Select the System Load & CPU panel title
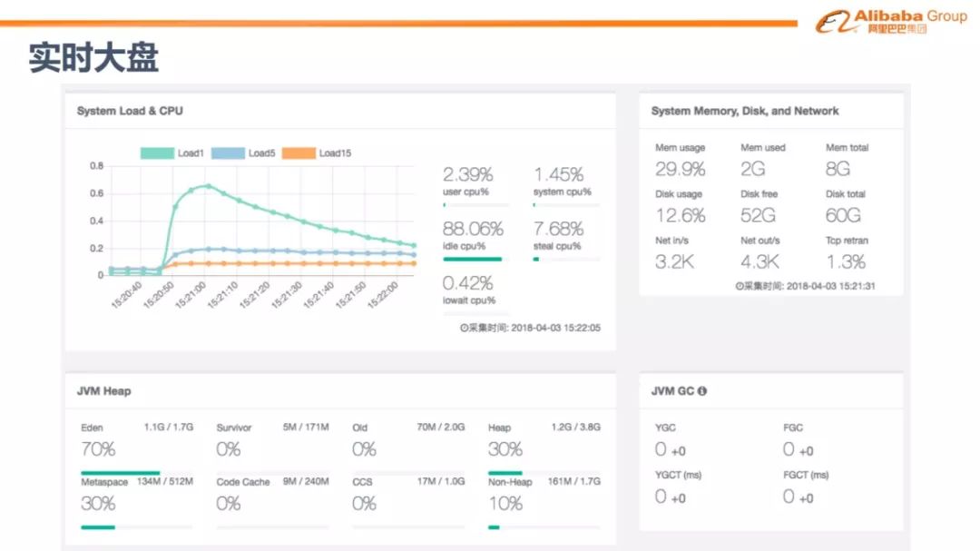Screen dimensions: 980x551 tap(130, 111)
